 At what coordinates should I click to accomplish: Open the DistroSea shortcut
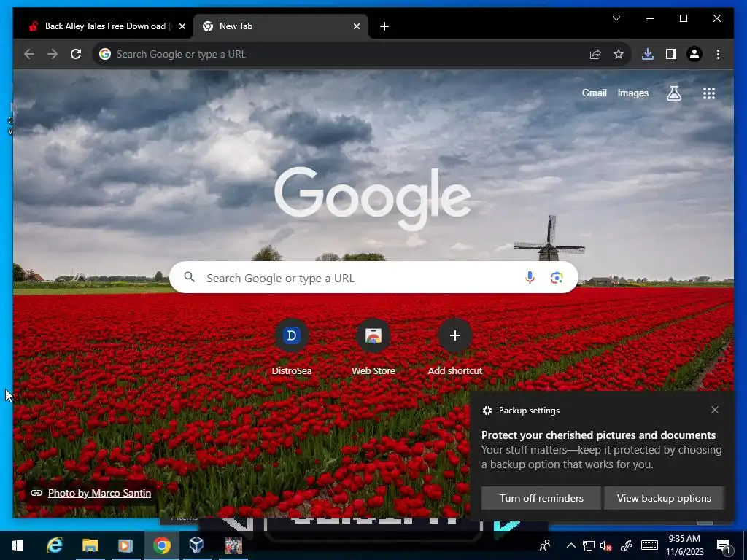click(292, 348)
